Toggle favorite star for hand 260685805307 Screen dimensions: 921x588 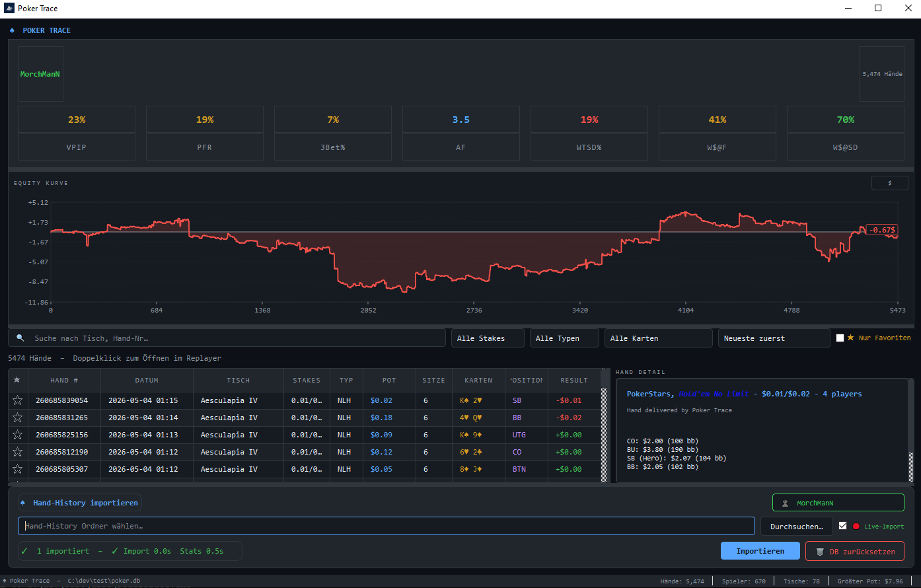17,469
